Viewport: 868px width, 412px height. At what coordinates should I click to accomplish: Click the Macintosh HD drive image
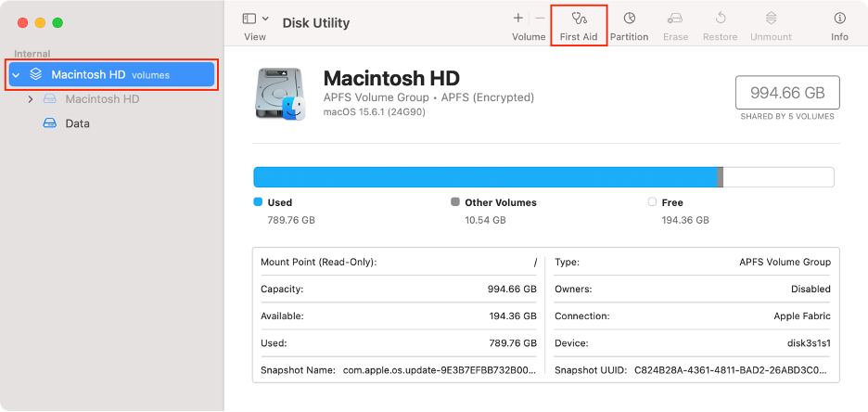(281, 94)
